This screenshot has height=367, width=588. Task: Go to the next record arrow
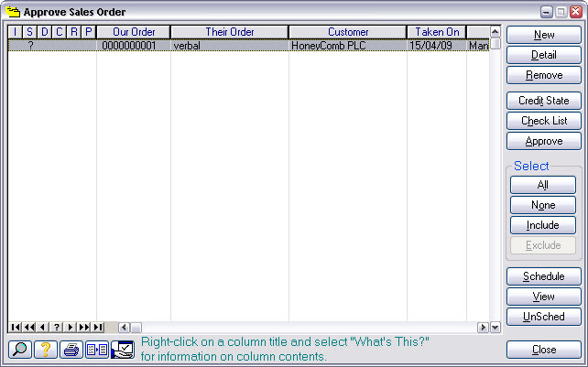pos(70,328)
